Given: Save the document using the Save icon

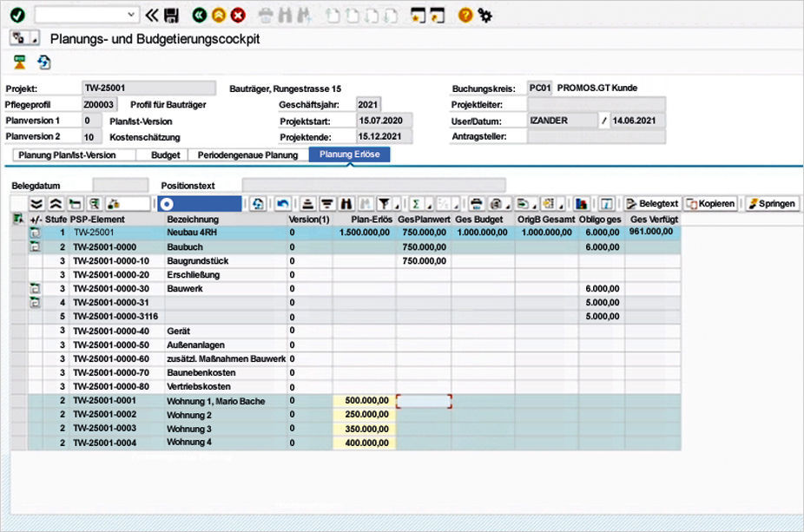Looking at the screenshot, I should [171, 14].
